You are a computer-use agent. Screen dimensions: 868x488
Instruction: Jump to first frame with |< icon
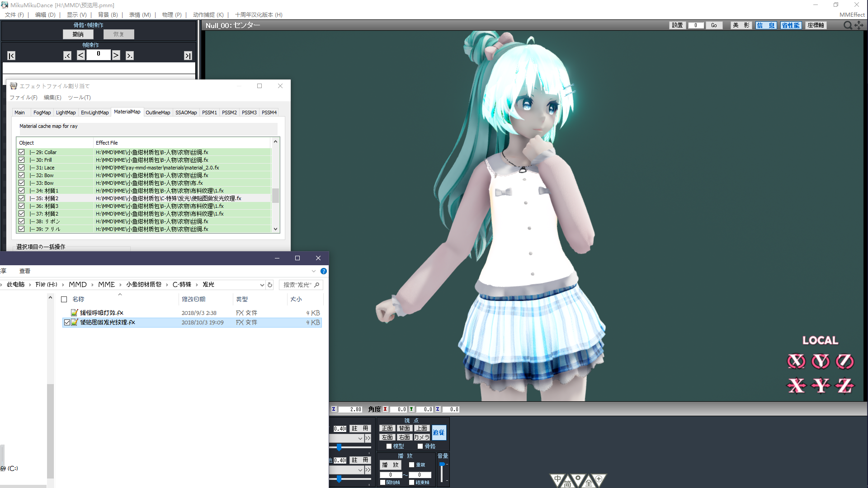pyautogui.click(x=11, y=56)
